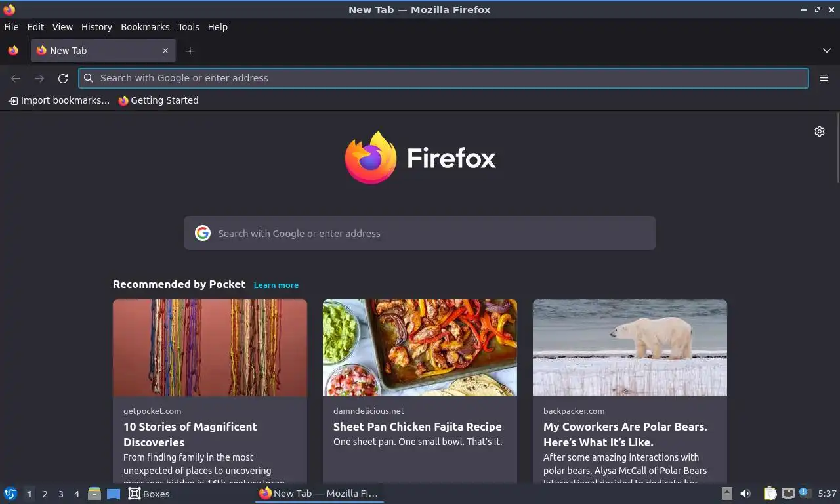Click the network connection tray icon
This screenshot has width=840, height=504.
(x=787, y=493)
